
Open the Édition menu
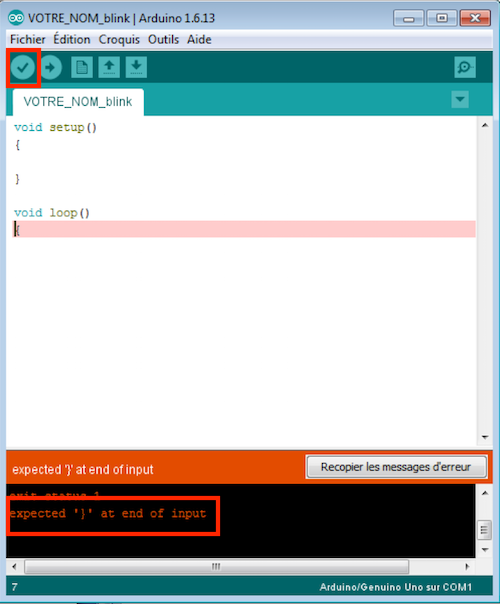click(x=72, y=39)
